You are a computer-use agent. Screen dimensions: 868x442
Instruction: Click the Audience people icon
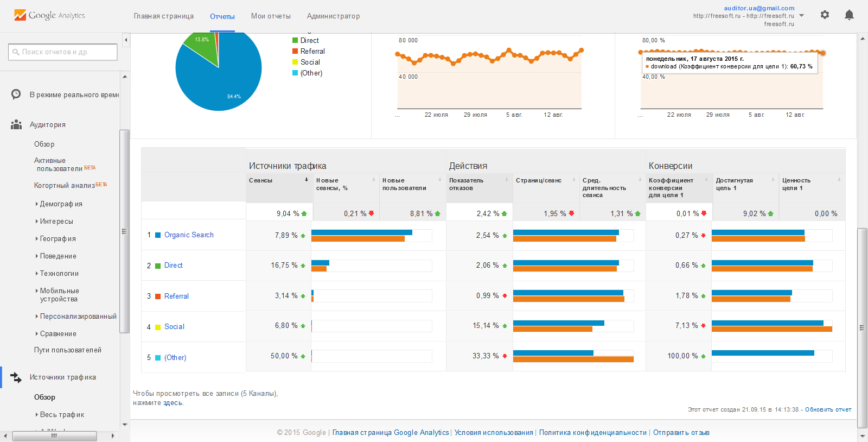16,124
